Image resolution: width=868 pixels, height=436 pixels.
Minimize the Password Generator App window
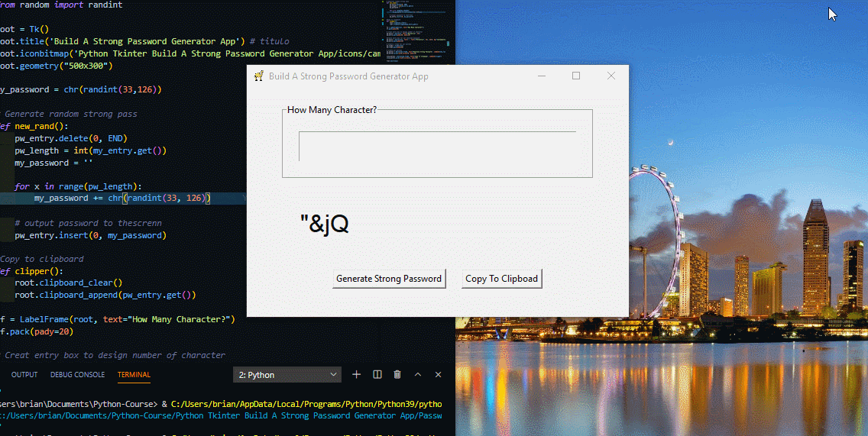pyautogui.click(x=542, y=76)
